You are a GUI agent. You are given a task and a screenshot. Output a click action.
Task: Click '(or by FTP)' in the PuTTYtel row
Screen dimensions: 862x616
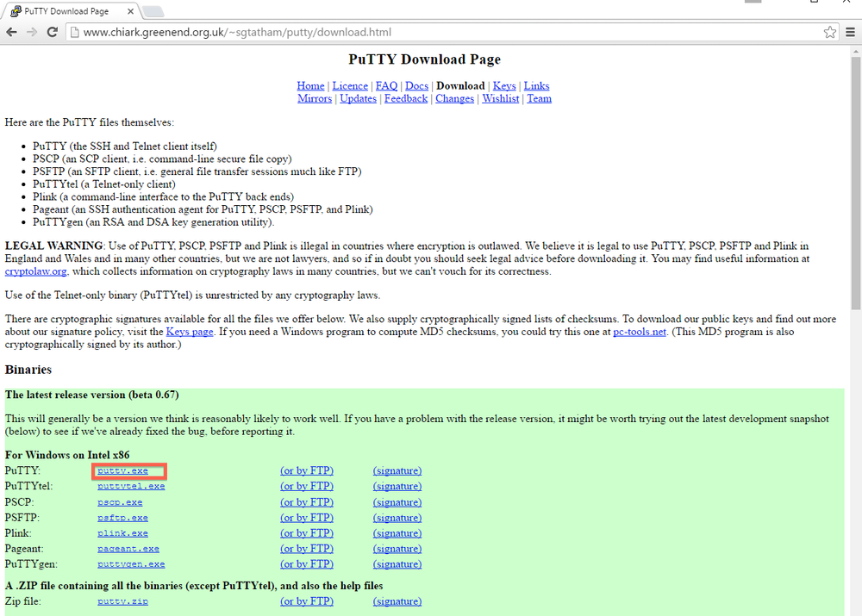307,486
